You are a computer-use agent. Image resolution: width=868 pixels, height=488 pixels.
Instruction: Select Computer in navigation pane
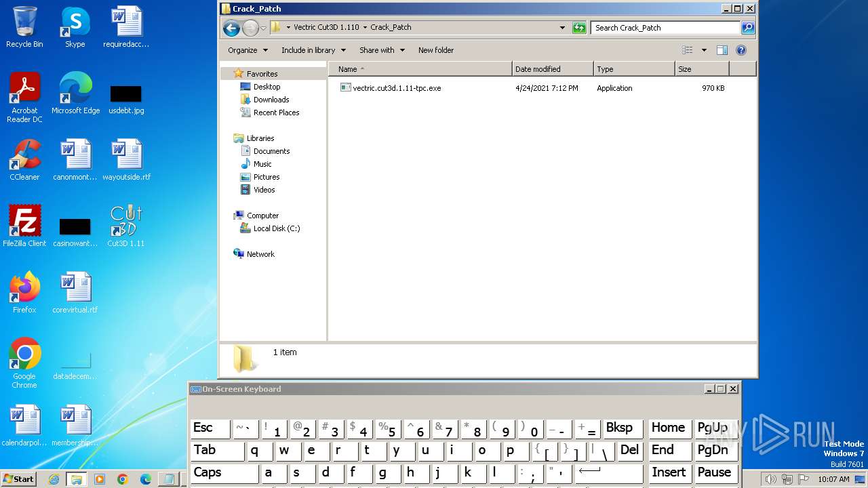[x=262, y=216]
